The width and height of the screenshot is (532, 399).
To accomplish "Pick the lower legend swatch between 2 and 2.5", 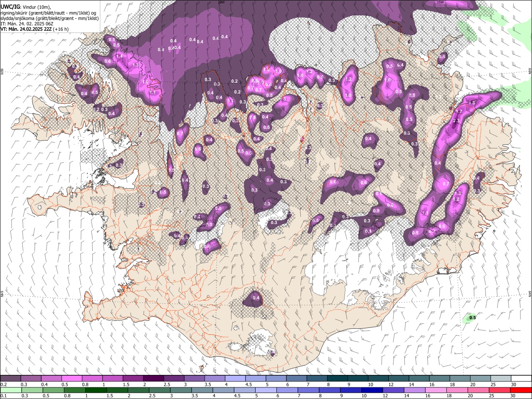I will pyautogui.click(x=138, y=390).
